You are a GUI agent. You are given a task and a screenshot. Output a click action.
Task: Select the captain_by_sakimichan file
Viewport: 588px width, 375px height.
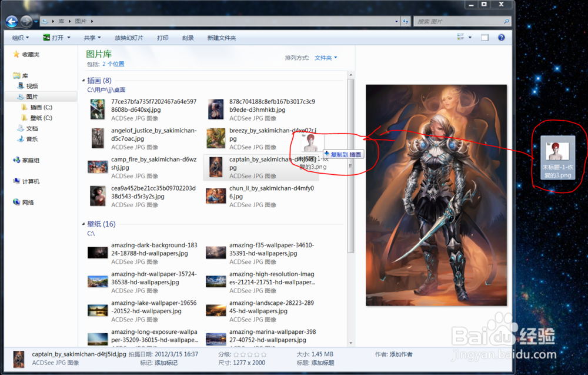261,167
